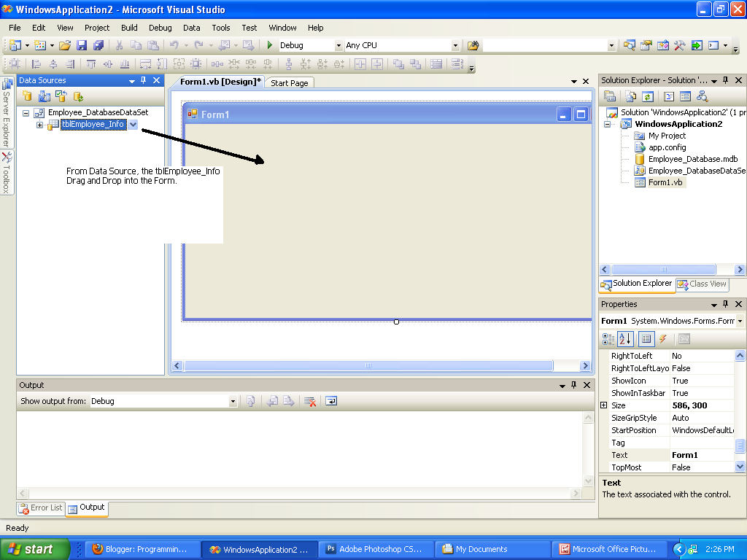This screenshot has width=747, height=560.
Task: Open the Data menu
Action: 192,28
